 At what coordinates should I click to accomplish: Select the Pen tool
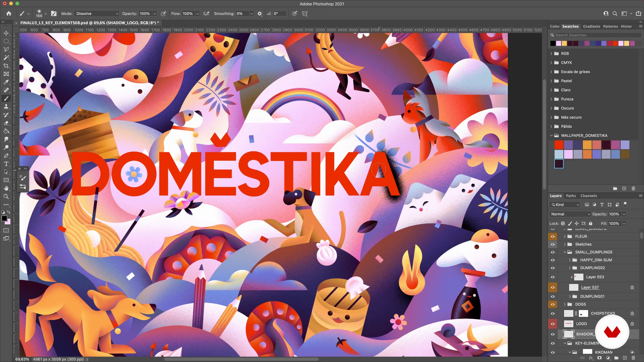[x=6, y=156]
